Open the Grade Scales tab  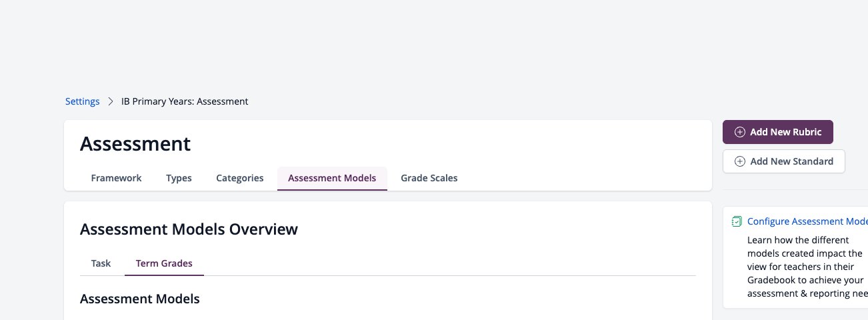click(x=429, y=178)
